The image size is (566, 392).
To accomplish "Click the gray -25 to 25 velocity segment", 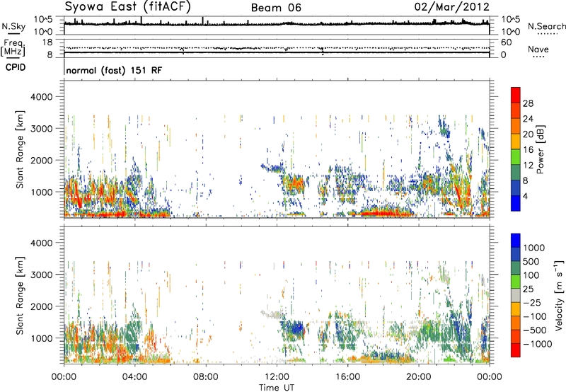I will point(516,295).
